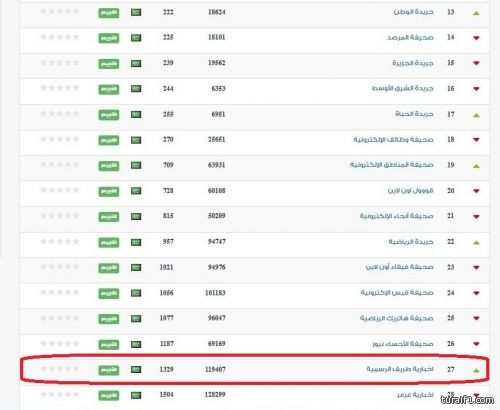The image size is (500, 410).
Task: Open اخبارية طريف الرسمية highlighted link
Action: 400,369
